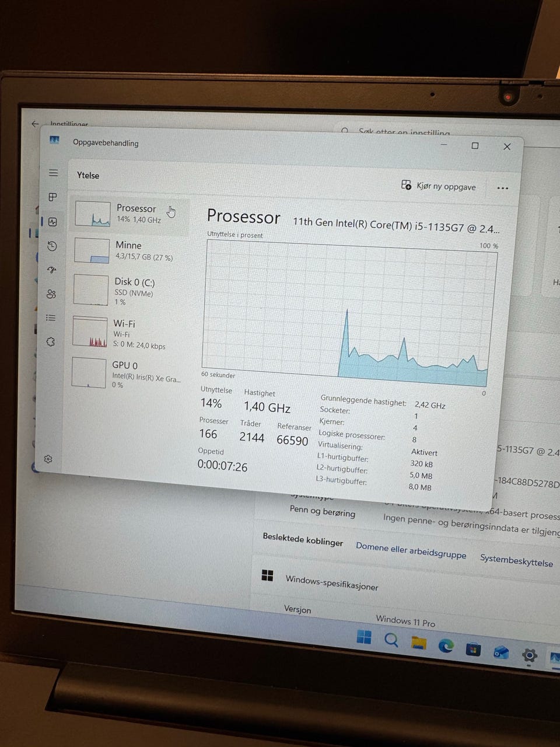
Task: Click Virtualisering status Aktivert
Action: [424, 452]
